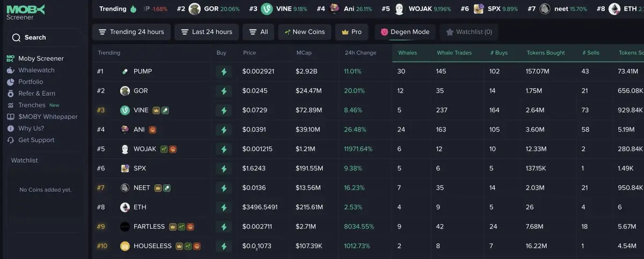The image size is (644, 259).
Task: Click the VINE coin logo in table
Action: pos(125,110)
